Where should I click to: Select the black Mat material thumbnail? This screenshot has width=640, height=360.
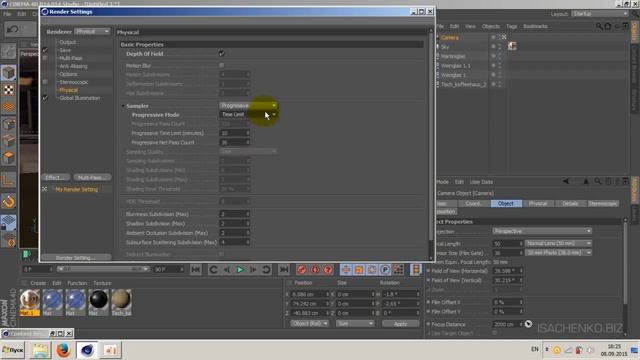[x=98, y=302]
